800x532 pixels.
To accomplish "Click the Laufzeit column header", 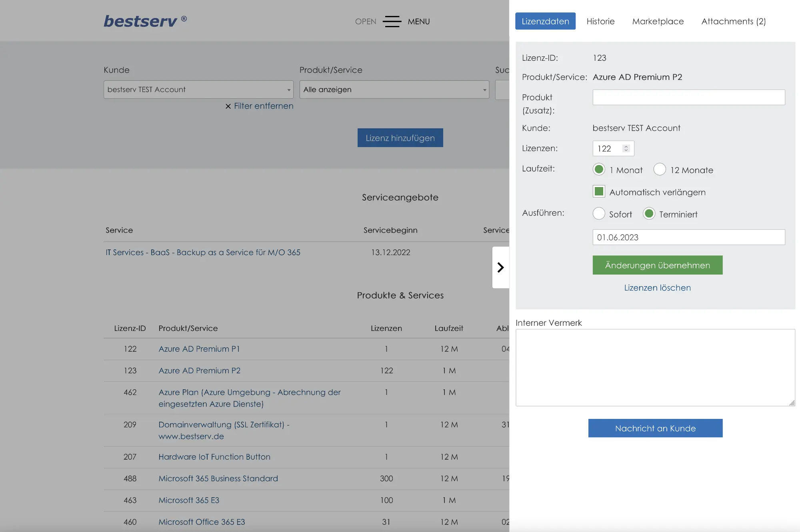I will click(x=449, y=328).
